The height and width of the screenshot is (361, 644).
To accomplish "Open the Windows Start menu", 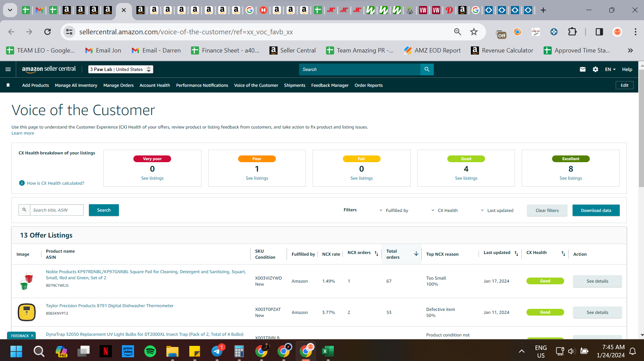I will coord(16,351).
